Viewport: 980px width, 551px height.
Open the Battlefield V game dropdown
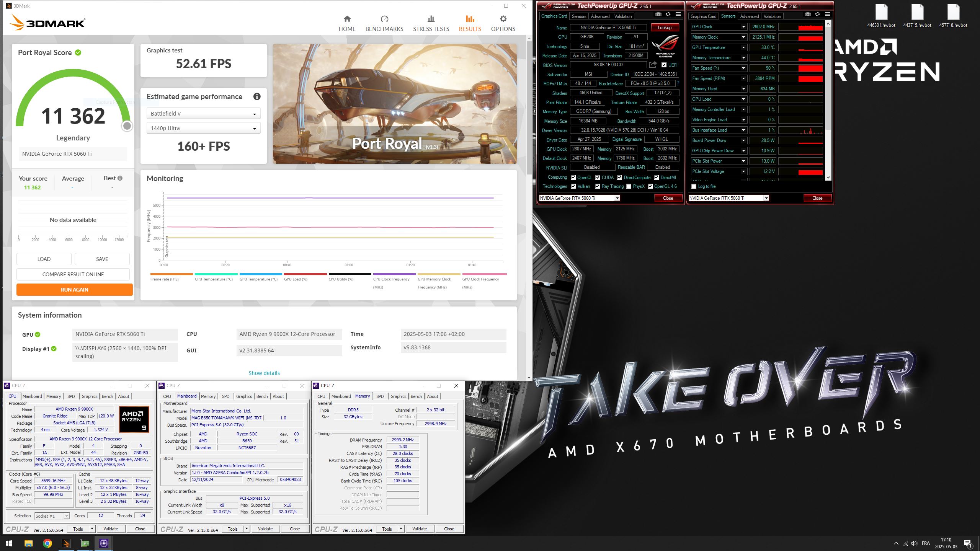tap(203, 114)
